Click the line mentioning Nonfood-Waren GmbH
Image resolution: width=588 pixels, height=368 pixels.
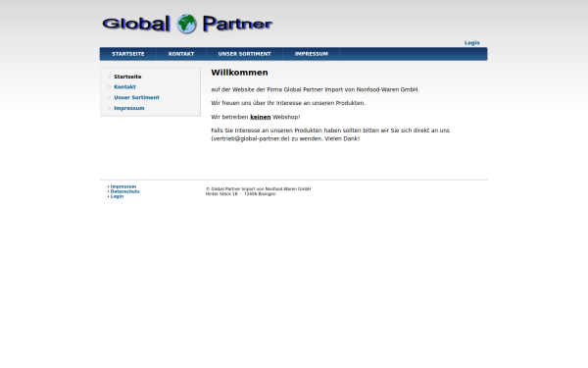pos(315,89)
